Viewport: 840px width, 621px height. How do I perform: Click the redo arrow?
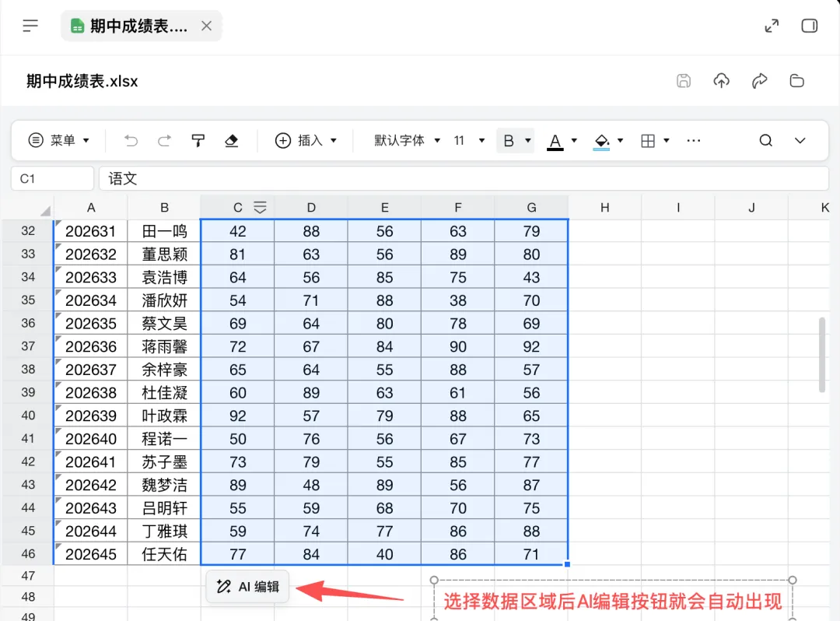click(x=164, y=140)
